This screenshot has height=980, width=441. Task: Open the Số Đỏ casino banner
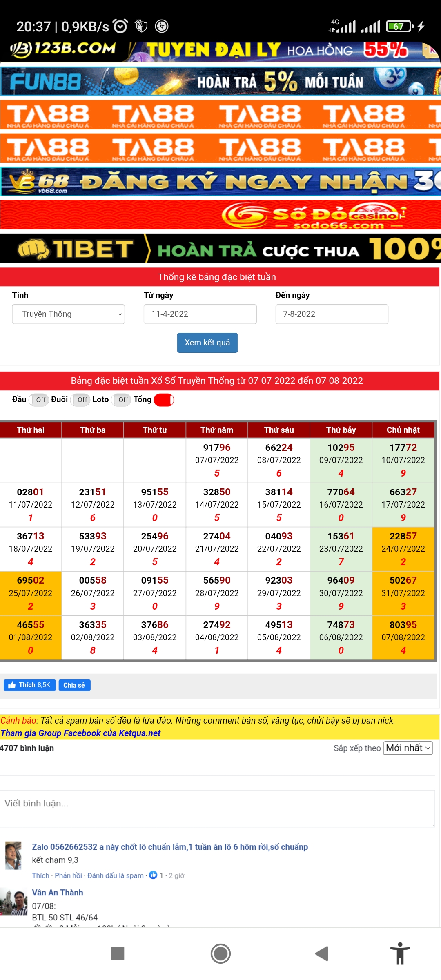[220, 215]
